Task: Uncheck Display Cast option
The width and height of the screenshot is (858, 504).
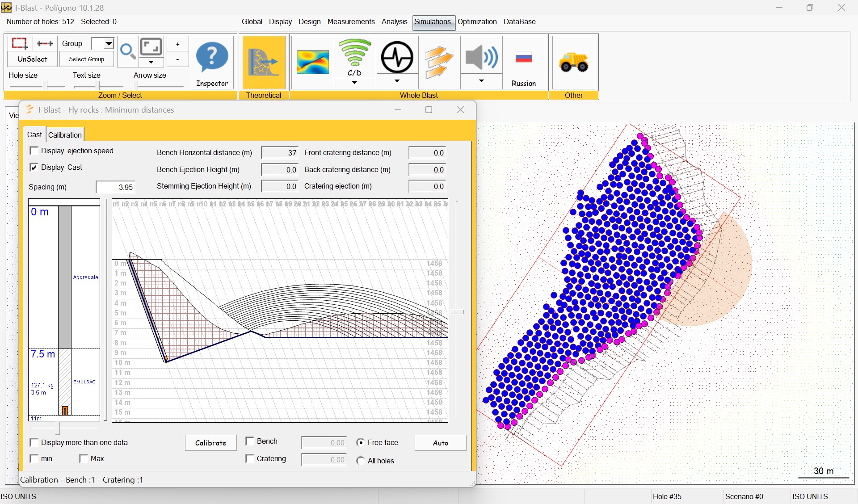Action: point(34,167)
